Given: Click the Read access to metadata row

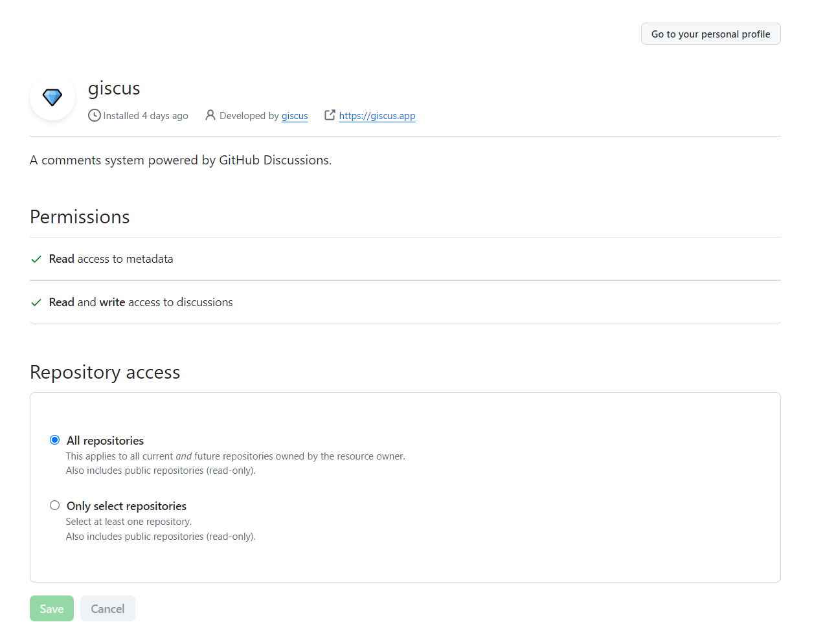Looking at the screenshot, I should [405, 259].
